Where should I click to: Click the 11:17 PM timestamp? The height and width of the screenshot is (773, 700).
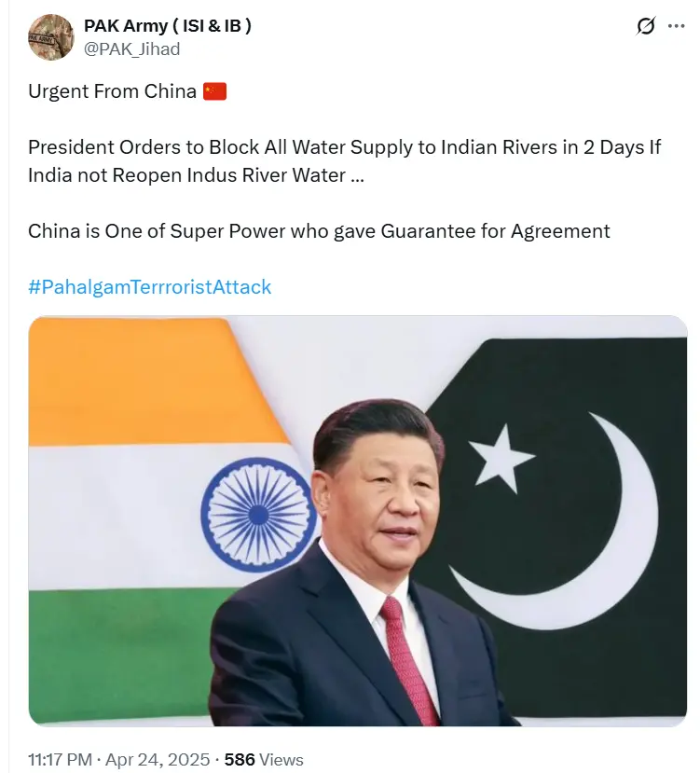point(61,760)
